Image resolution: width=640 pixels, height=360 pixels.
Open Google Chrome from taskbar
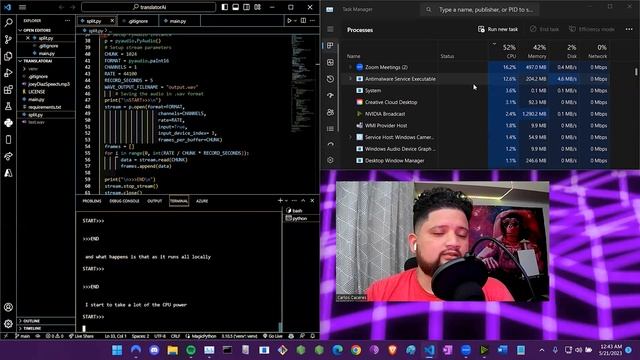pyautogui.click(x=356, y=350)
